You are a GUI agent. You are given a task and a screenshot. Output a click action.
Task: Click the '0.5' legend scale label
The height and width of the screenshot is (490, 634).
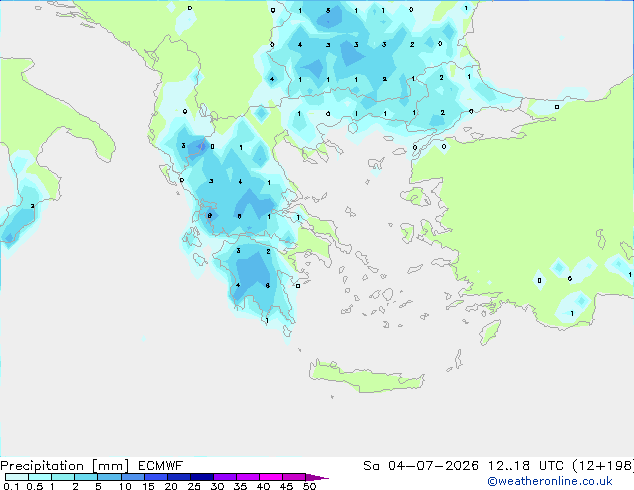[x=35, y=486]
